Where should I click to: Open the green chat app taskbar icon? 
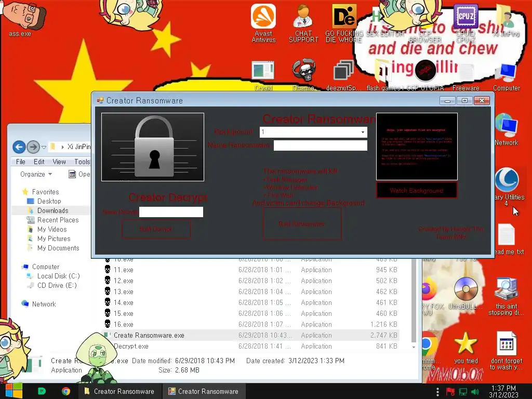pyautogui.click(x=42, y=391)
